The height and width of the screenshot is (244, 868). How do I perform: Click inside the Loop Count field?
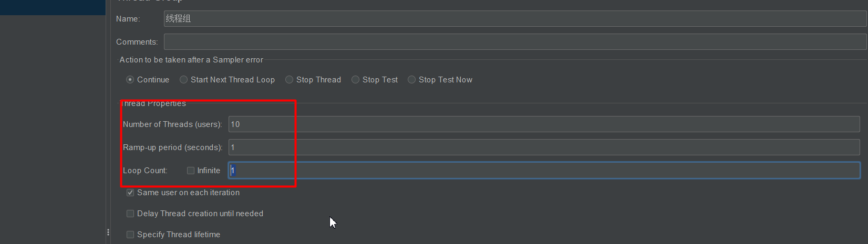[x=544, y=171]
